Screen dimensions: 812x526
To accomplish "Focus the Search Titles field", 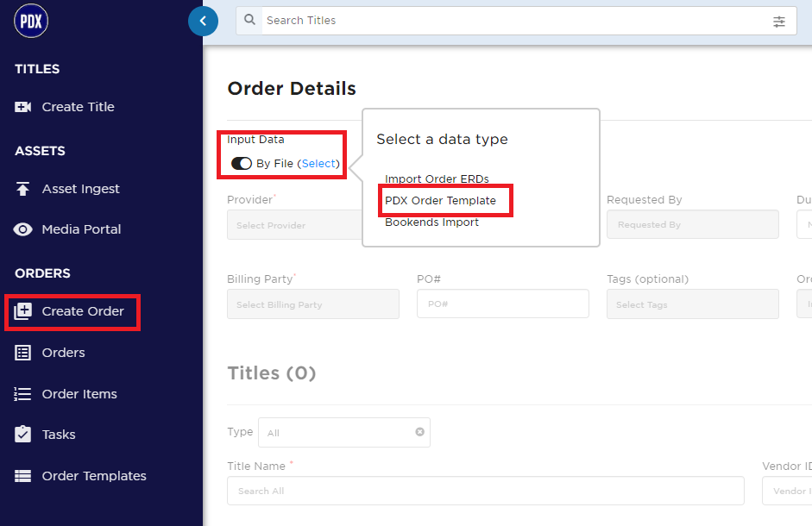I will (516, 21).
